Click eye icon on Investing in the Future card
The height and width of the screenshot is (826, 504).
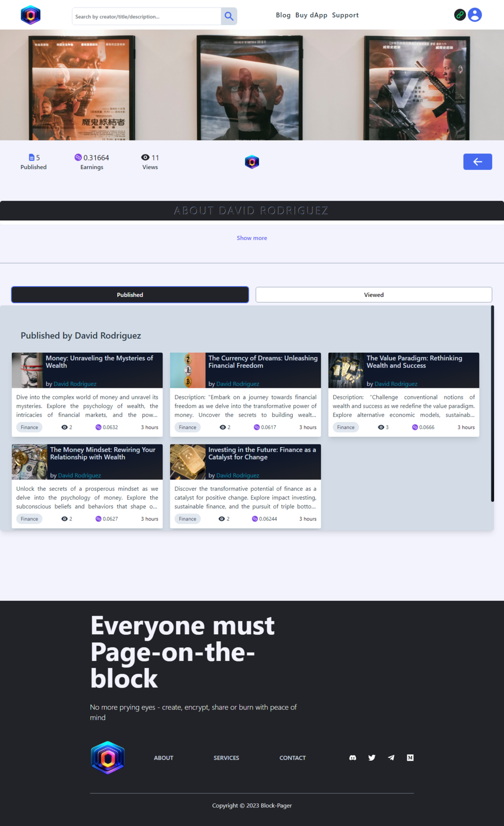coord(222,519)
